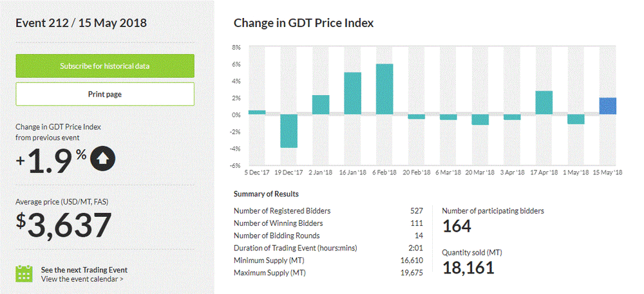Click the $3,637 average price value
This screenshot has height=294, width=644.
tap(64, 226)
